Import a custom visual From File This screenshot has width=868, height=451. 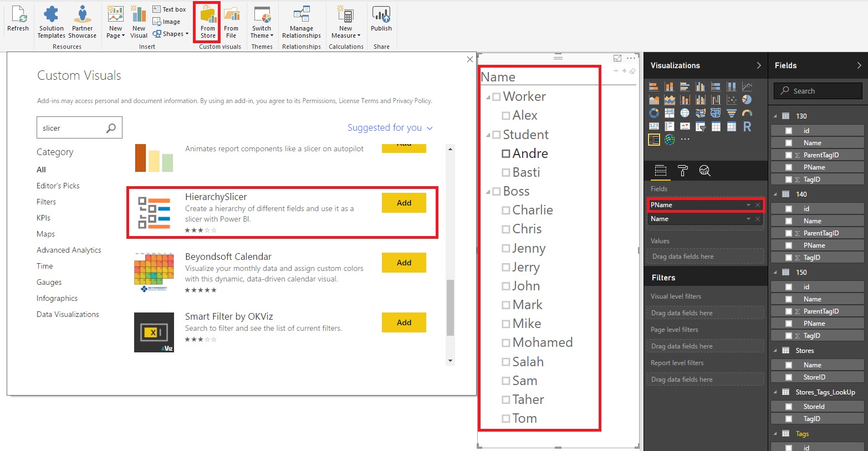pos(231,22)
